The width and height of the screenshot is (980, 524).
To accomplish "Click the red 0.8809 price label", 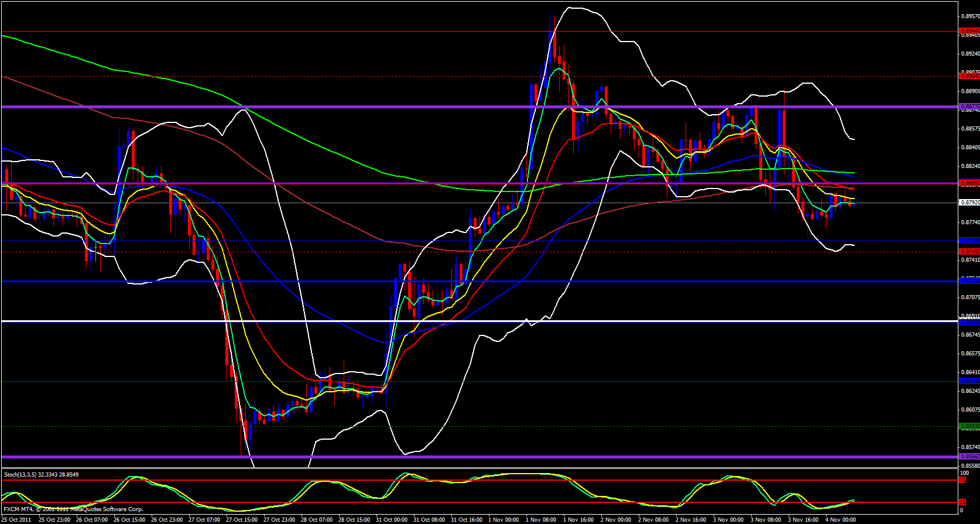I will [x=969, y=183].
